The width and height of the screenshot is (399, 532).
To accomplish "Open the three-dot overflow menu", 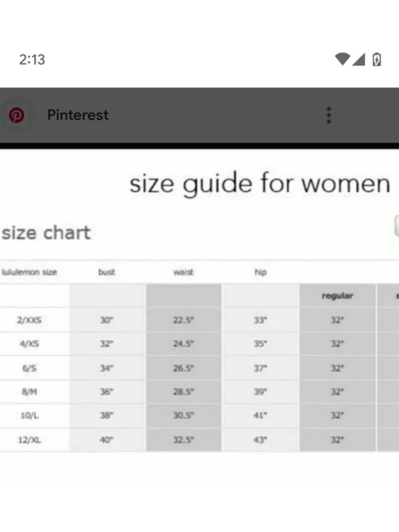I will [329, 115].
